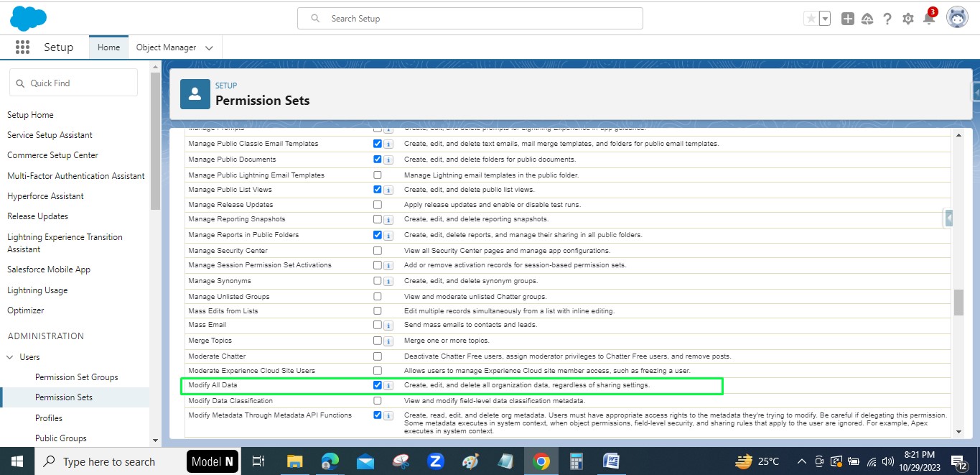Open the Trailhead guidance center icon
Image resolution: width=980 pixels, height=475 pixels.
pos(867,19)
